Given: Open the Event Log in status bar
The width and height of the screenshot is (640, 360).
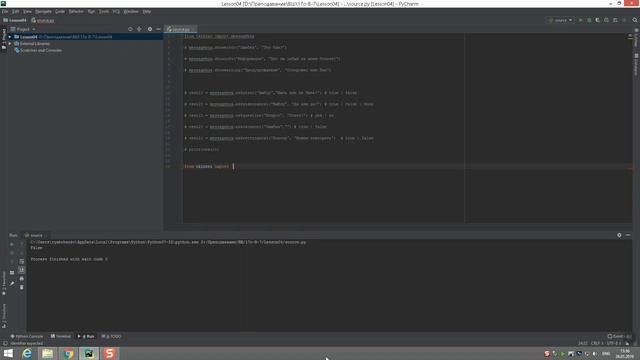Looking at the screenshot, I should (619, 336).
